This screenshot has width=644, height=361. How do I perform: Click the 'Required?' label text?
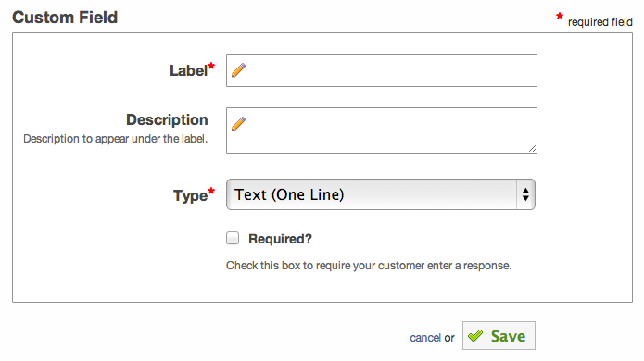point(280,239)
